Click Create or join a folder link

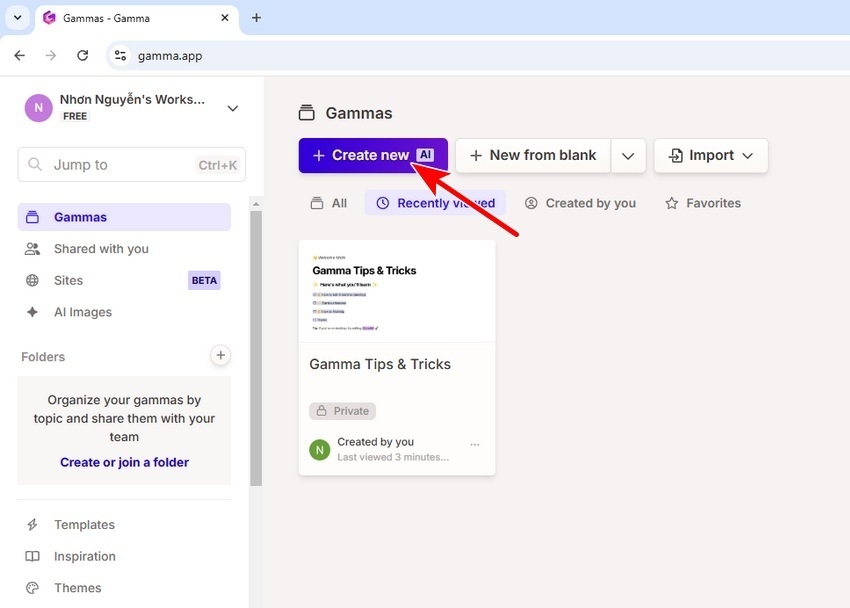(124, 462)
